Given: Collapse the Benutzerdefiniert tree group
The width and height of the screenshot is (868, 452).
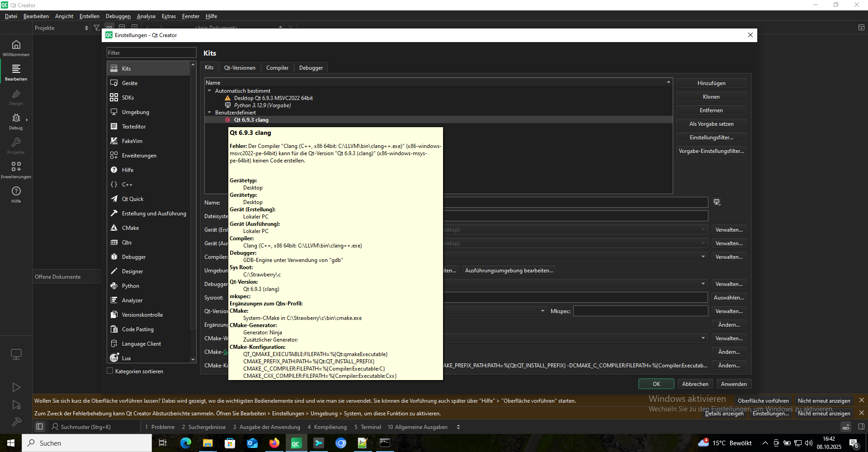Looking at the screenshot, I should [x=209, y=113].
